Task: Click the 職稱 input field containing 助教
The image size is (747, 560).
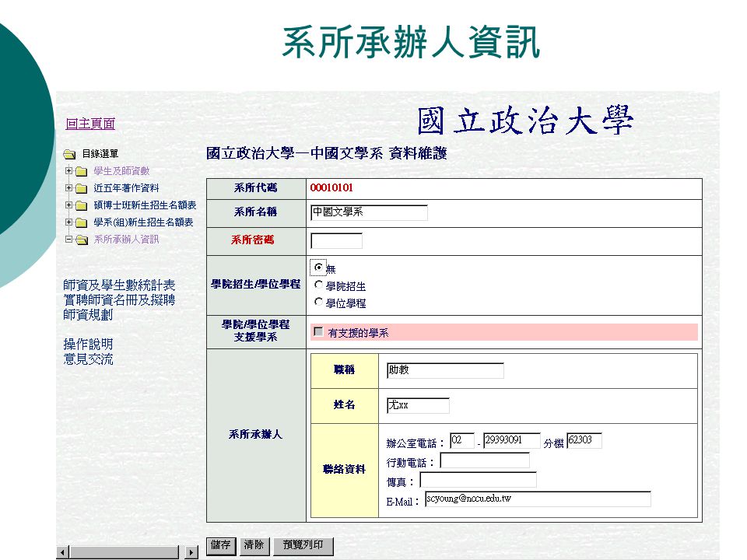Action: tap(445, 370)
